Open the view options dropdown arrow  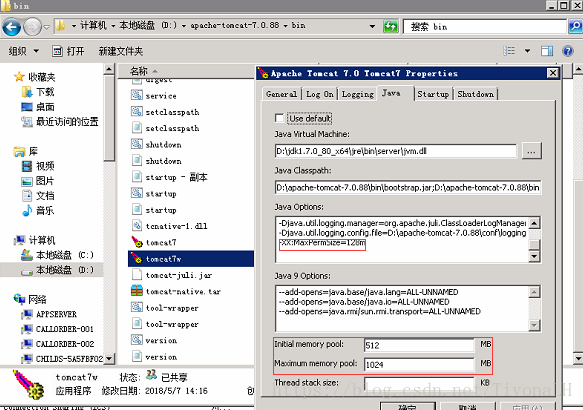527,51
